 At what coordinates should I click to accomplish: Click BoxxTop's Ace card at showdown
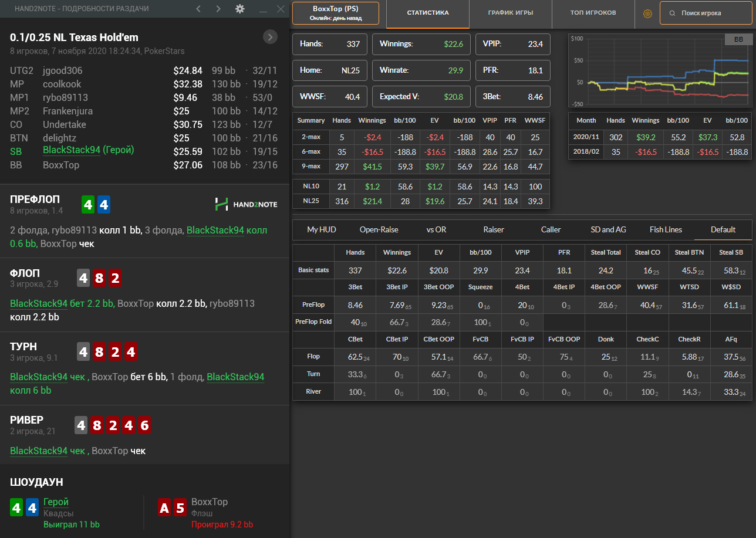coord(164,507)
